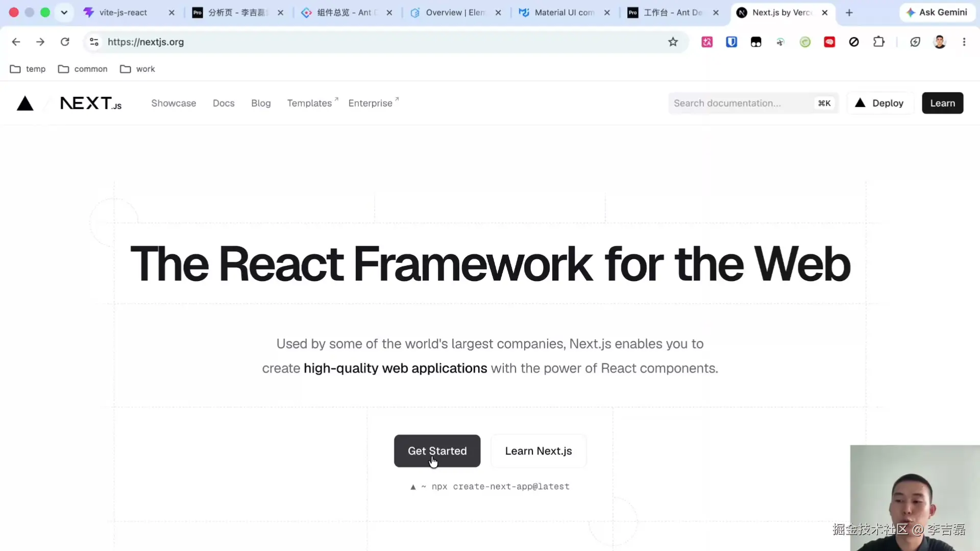
Task: Switch to the Overview Element tab
Action: point(455,13)
